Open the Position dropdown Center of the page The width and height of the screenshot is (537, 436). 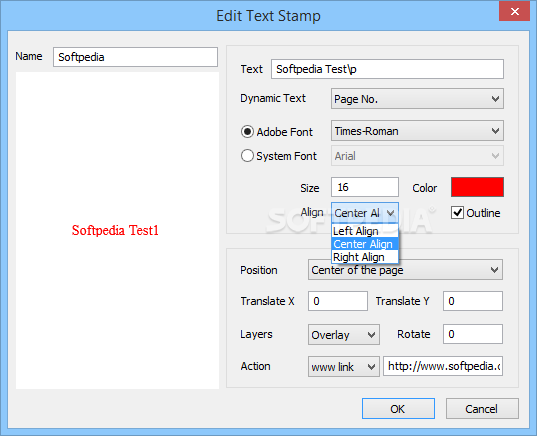pos(405,270)
